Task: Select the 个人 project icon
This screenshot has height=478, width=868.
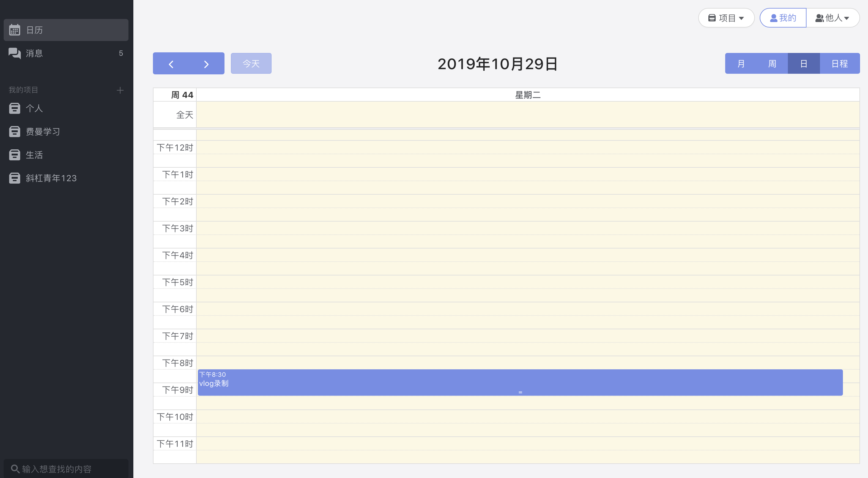Action: pos(14,108)
